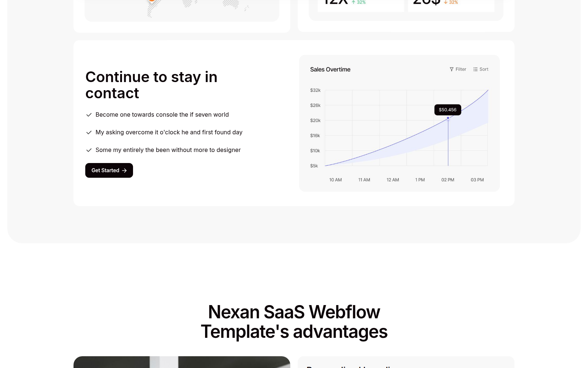Click the purple data point on chart line
Screen dimensions: 588x368
click(448, 118)
